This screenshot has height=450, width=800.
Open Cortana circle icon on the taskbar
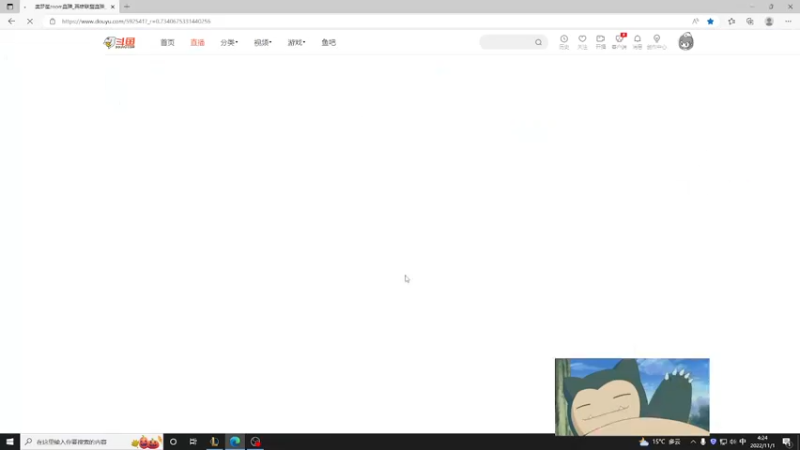(173, 442)
